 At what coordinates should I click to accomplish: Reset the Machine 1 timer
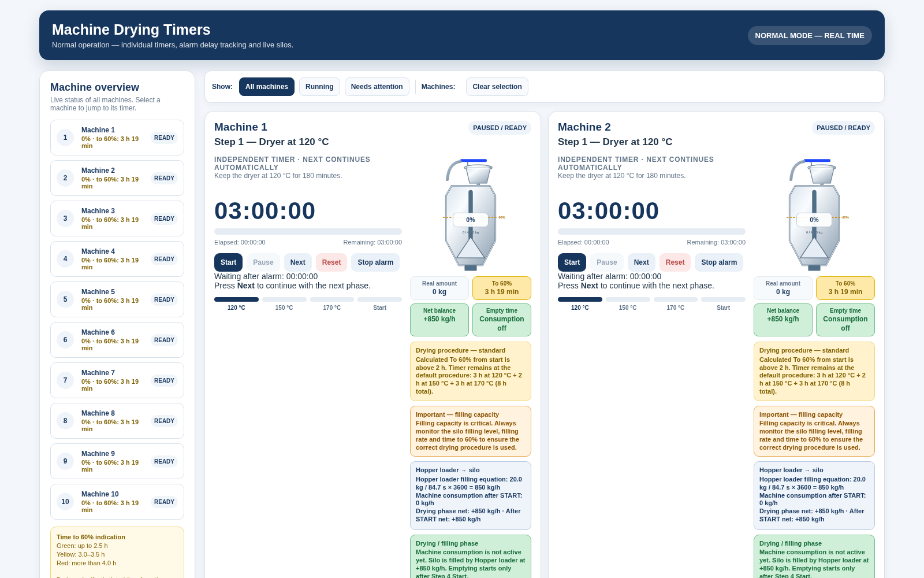331,262
